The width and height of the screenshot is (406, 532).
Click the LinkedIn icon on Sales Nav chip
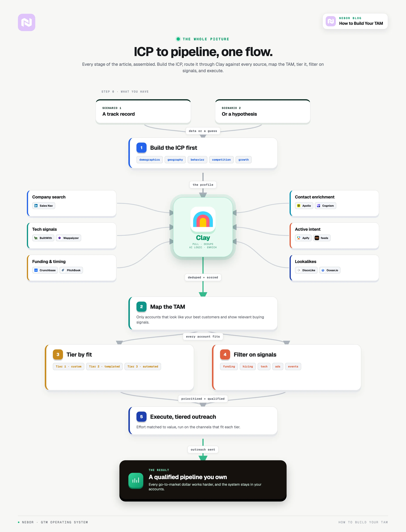tap(36, 206)
